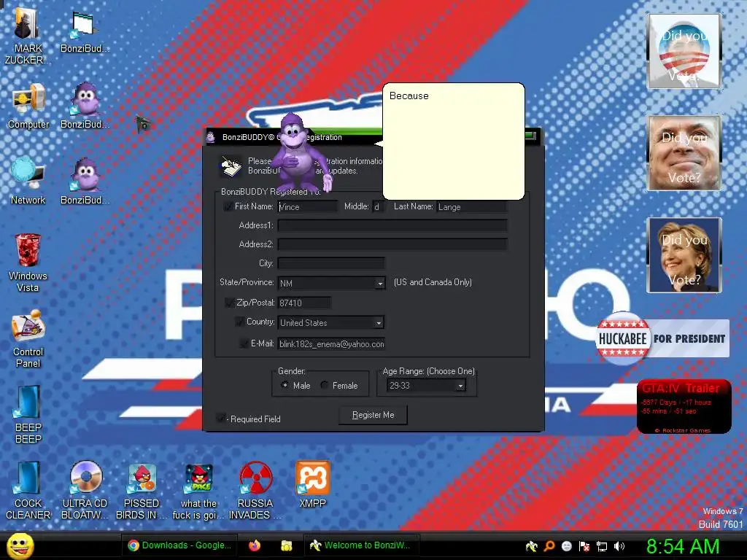Open the BonziBud shortcut beside Network
Viewport: 747px width, 560px height.
click(x=85, y=182)
